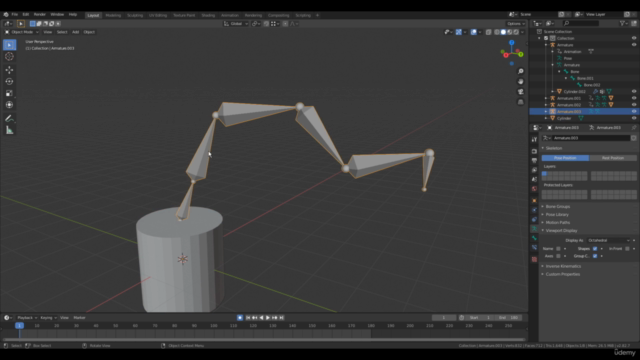Screen dimensions: 640x360
Task: Open the Scene properties tab
Action: tap(534, 180)
